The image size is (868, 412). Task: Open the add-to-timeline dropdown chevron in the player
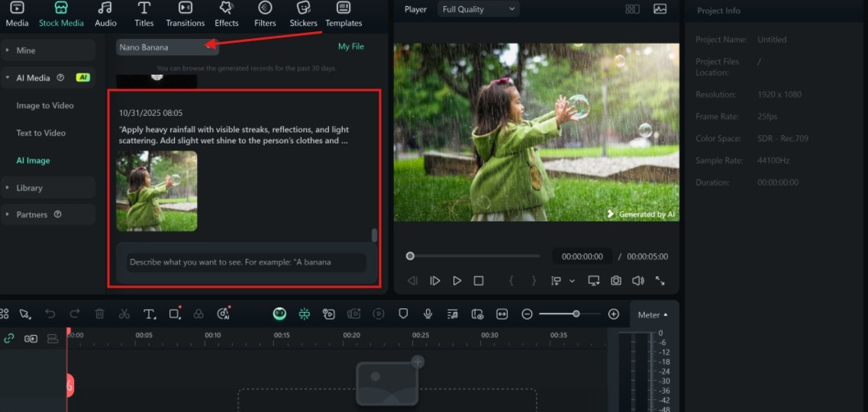click(x=572, y=281)
